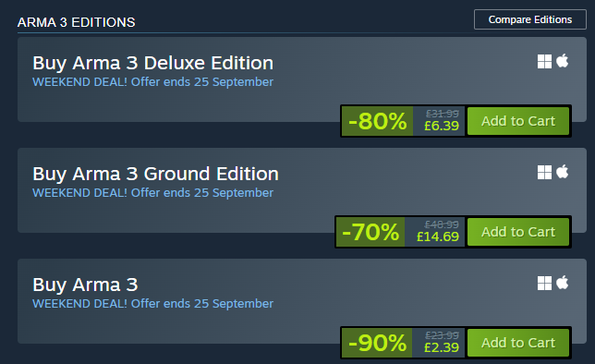
Task: Add Arma 3 Ground Edition to cart
Action: point(518,232)
